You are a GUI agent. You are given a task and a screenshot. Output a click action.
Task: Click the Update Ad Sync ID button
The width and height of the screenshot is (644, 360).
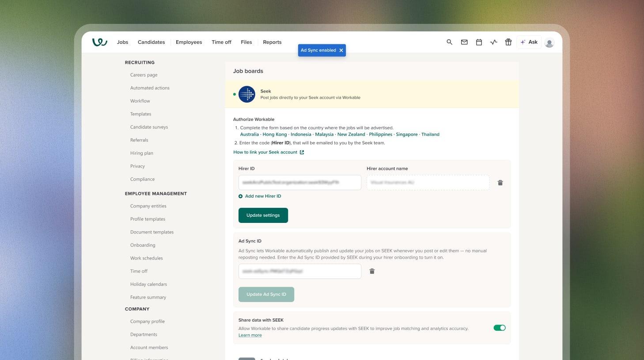click(266, 295)
